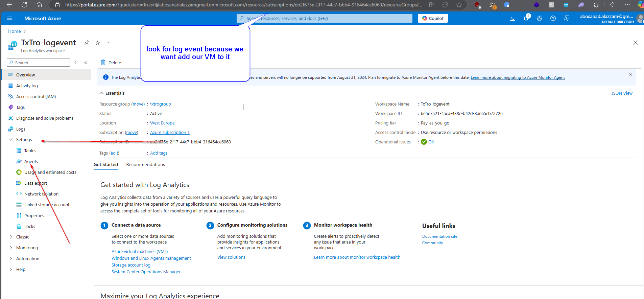The width and height of the screenshot is (644, 299).
Task: Collapse the Essentials section
Action: pyautogui.click(x=101, y=93)
